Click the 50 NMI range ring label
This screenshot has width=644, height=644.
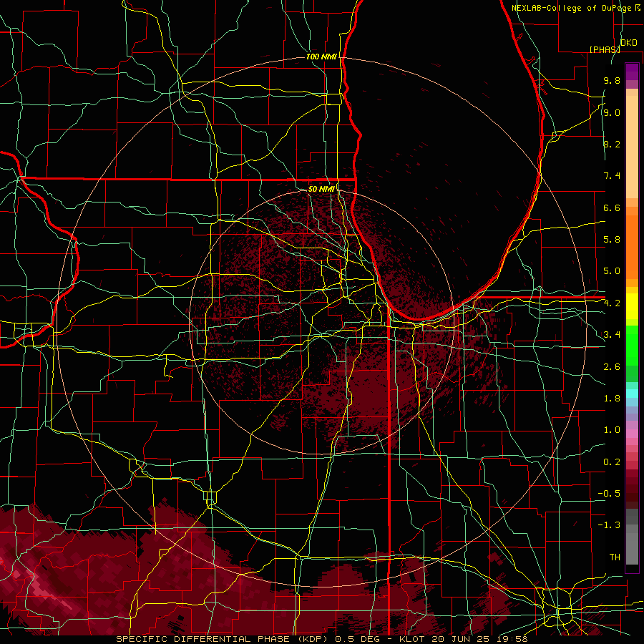point(321,189)
